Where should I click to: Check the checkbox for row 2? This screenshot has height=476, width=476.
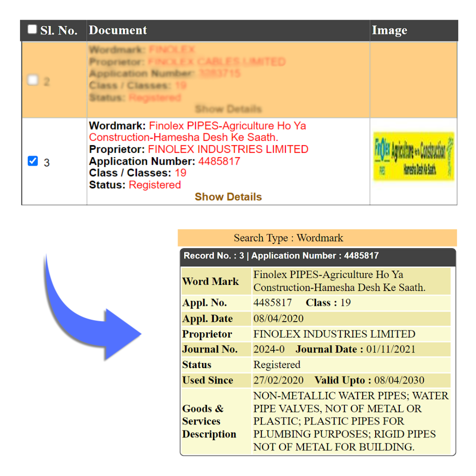pyautogui.click(x=33, y=80)
